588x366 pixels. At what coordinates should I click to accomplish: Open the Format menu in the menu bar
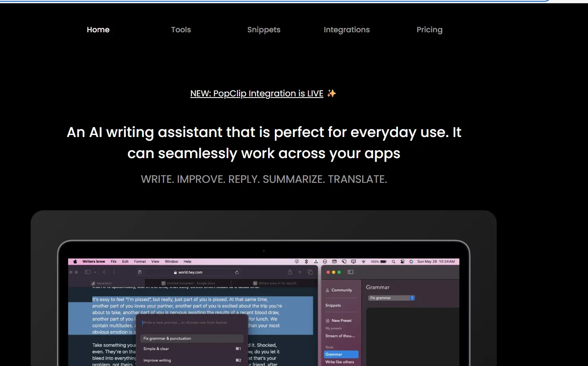[x=140, y=262]
